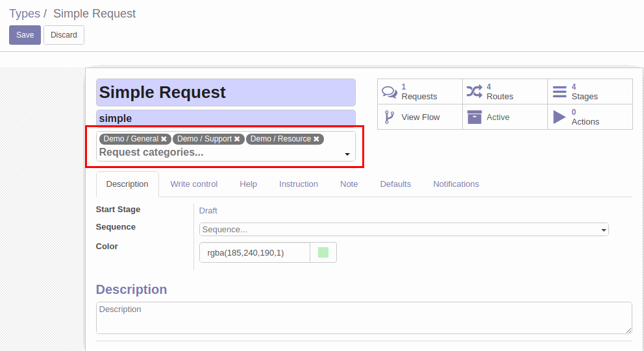This screenshot has width=644, height=351.
Task: Remove the Demo / General category tag
Action: click(x=164, y=139)
